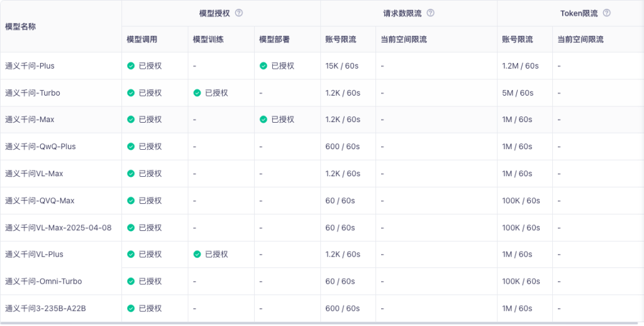Click the 模型授权 group header text
Image resolution: width=644 pixels, height=326 pixels.
214,13
